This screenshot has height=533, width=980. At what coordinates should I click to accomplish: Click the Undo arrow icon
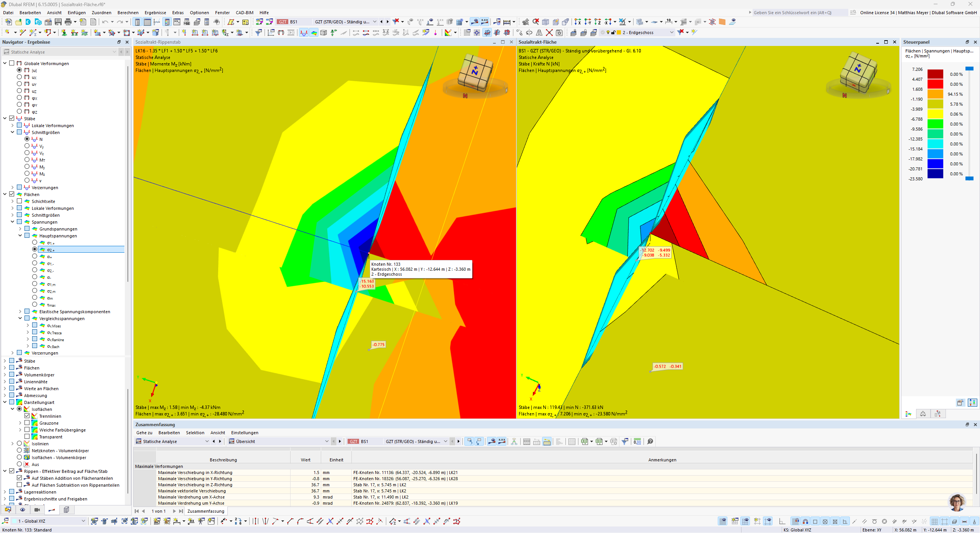point(105,22)
